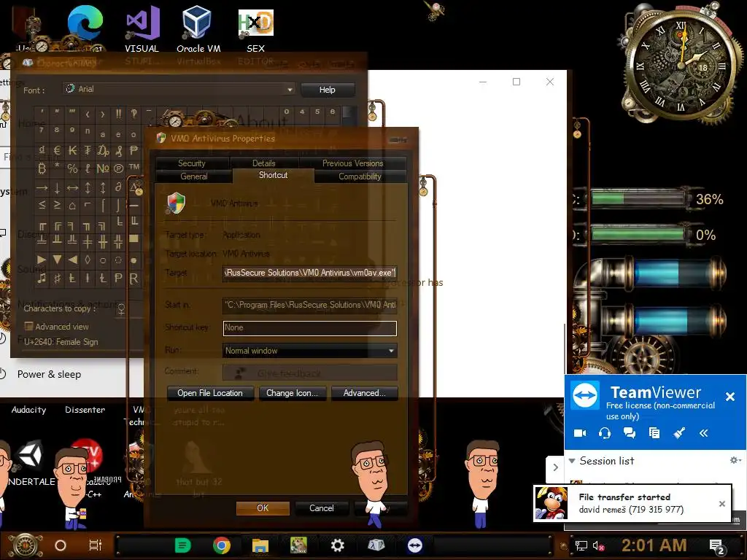
Task: Select the № character in Character Map
Action: (103, 168)
